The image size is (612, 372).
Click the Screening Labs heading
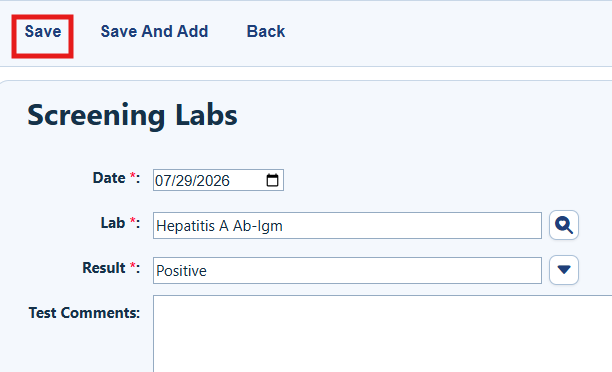132,116
